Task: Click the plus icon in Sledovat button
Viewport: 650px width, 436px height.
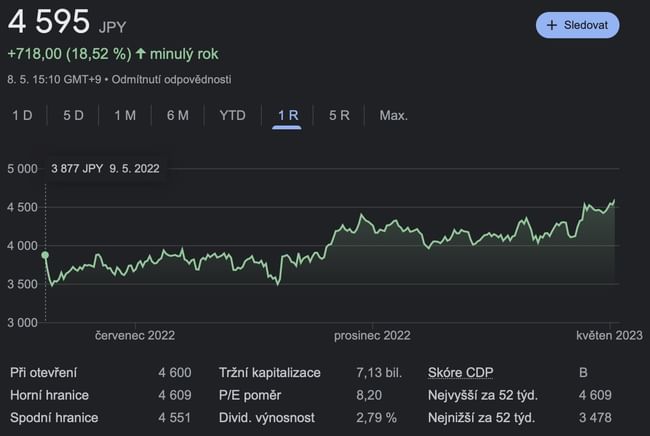Action: [x=552, y=25]
